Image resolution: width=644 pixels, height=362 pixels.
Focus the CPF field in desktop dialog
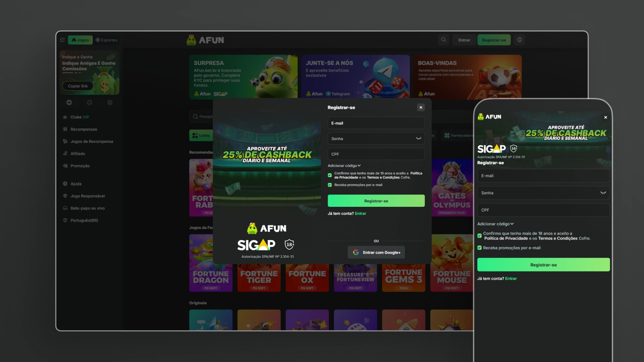376,154
